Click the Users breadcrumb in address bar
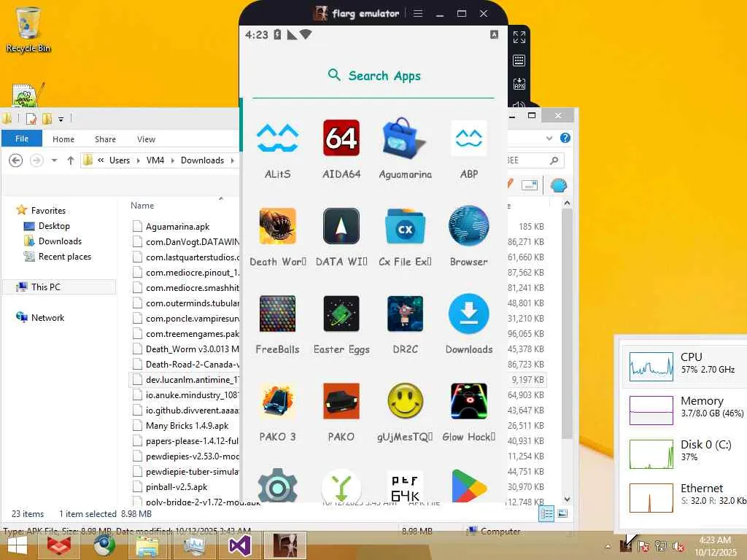 point(120,160)
